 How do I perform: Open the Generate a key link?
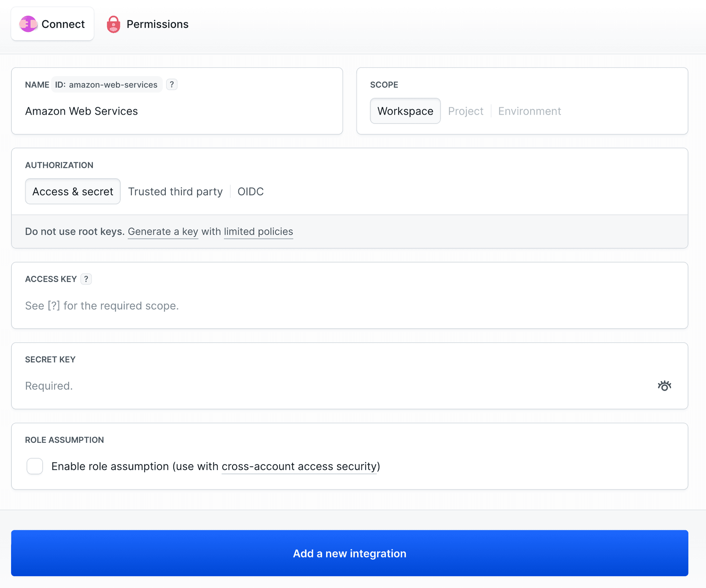163,232
